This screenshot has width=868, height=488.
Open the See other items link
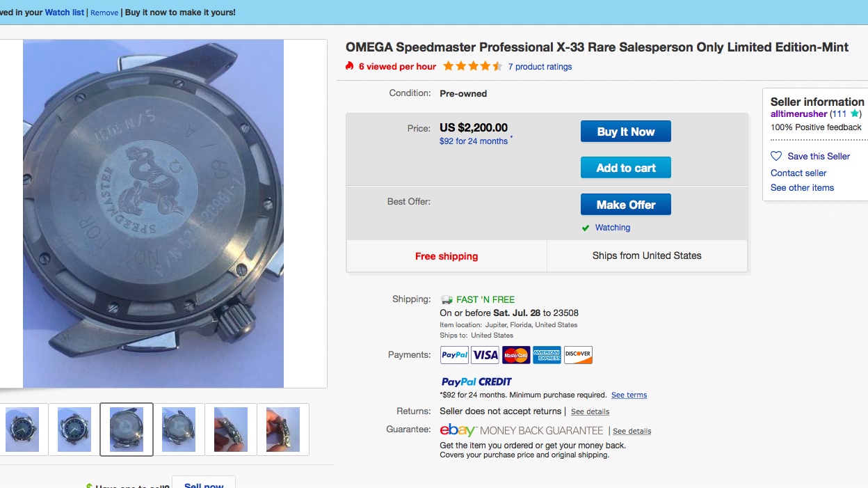pyautogui.click(x=802, y=188)
